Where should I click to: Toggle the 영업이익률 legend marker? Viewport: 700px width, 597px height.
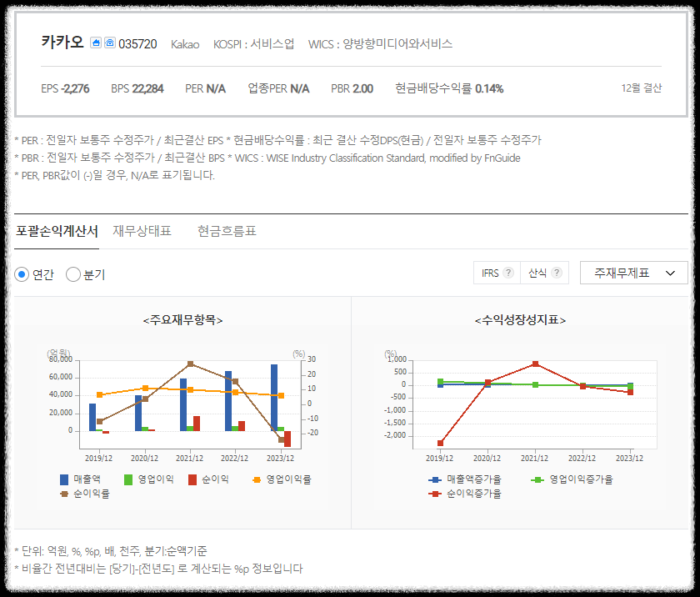pyautogui.click(x=257, y=479)
